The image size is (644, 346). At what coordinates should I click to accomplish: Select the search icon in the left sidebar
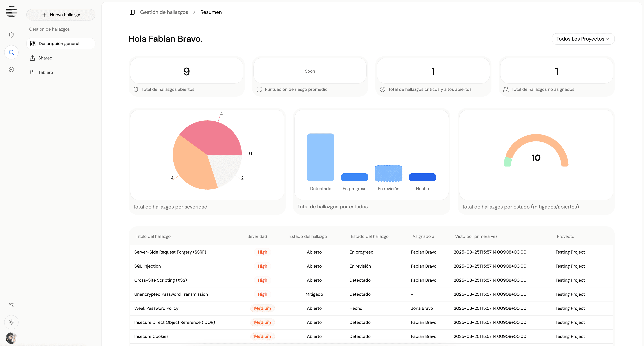click(x=11, y=52)
